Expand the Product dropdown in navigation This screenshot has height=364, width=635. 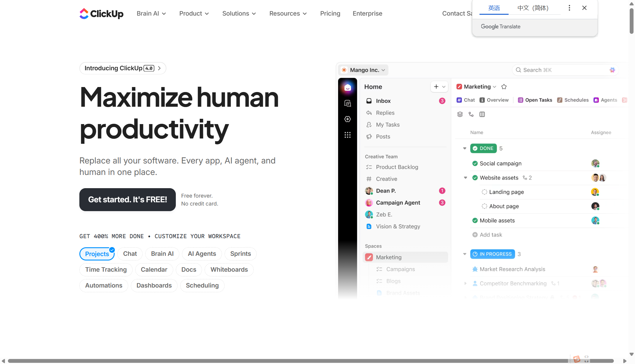click(194, 14)
